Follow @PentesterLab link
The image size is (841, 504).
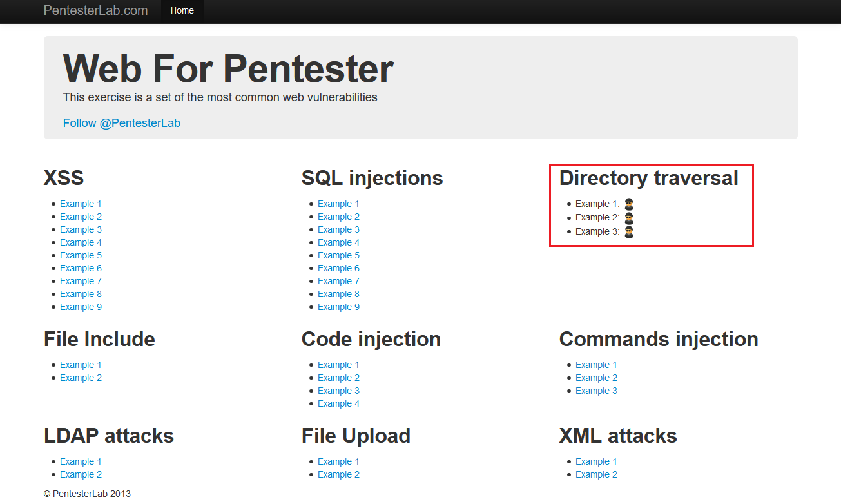coord(122,123)
